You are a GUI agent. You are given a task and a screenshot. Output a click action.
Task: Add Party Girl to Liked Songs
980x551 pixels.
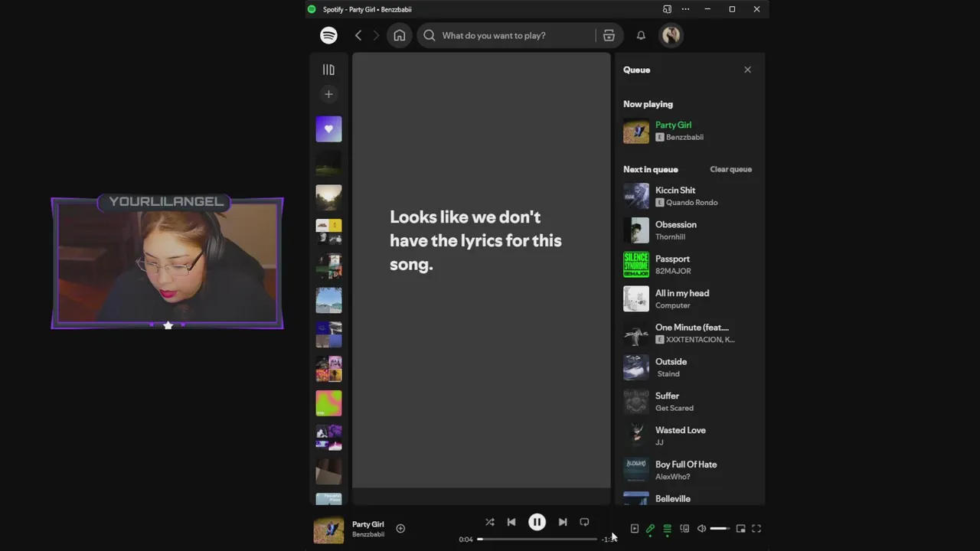coord(400,528)
